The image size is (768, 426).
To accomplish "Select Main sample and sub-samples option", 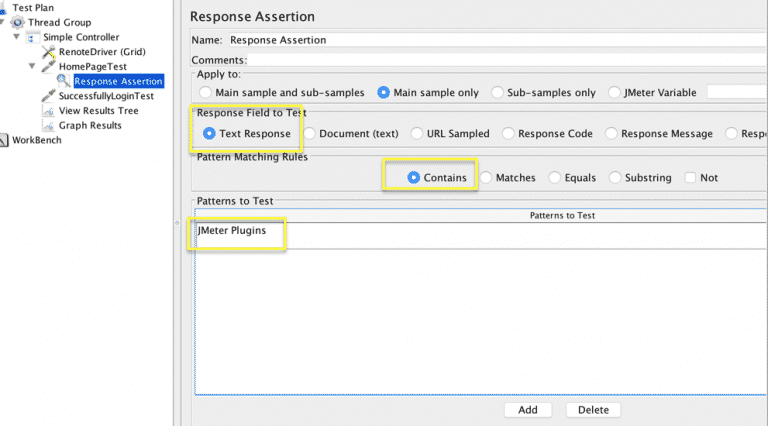I will tap(282, 93).
